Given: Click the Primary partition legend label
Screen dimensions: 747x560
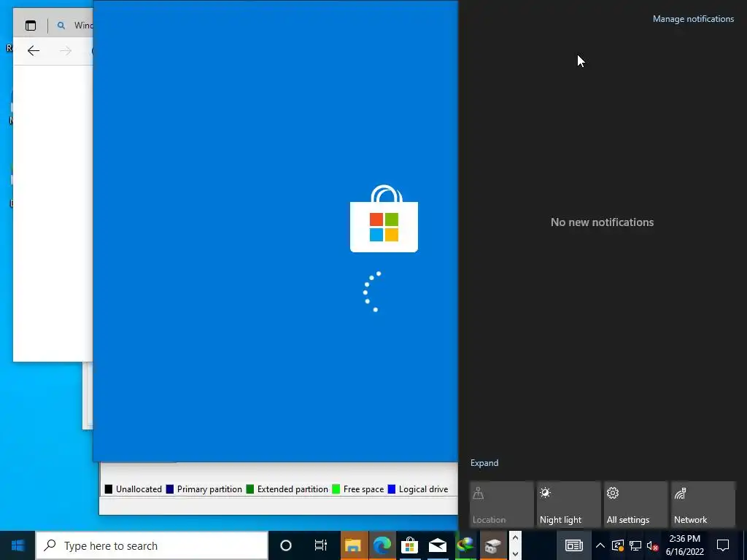Looking at the screenshot, I should 209,489.
